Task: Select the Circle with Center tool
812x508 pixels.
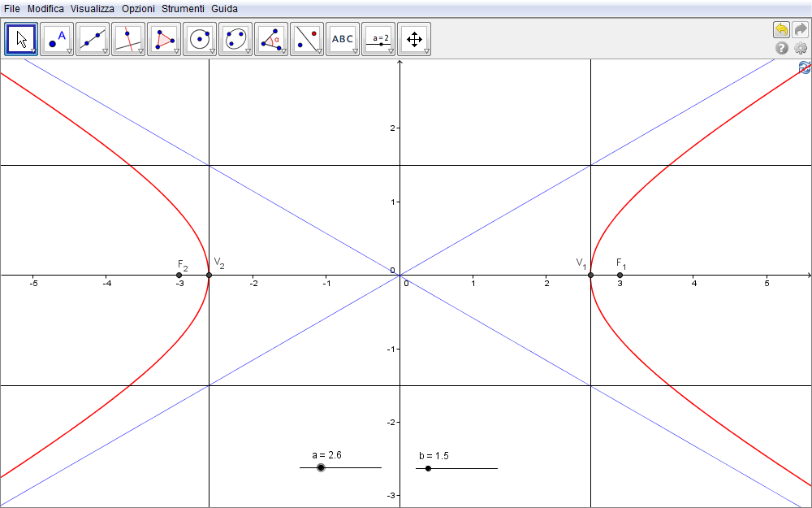Action: pos(200,38)
